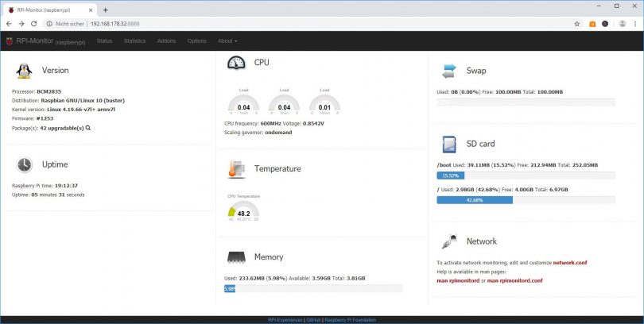Viewport: 644px width, 324px height.
Task: Expand the About dropdown menu
Action: (227, 41)
